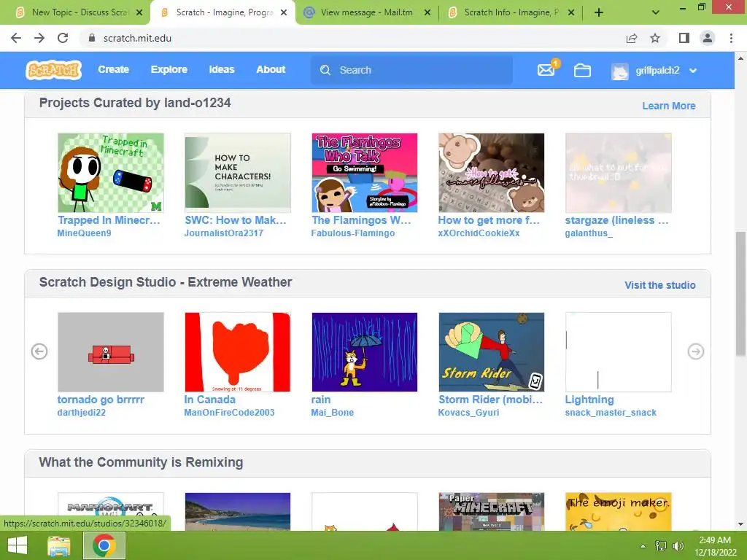Expand the griffpalch2 account dropdown arrow
Screen dimensions: 747x560
coord(693,71)
